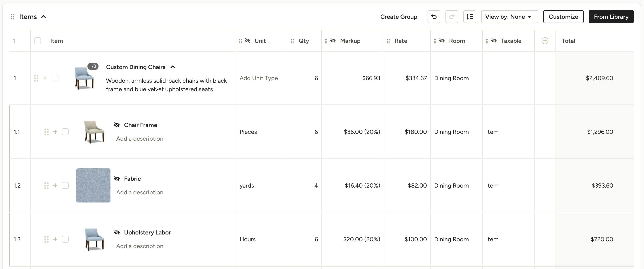Click the drag handle on Qty column header

293,41
